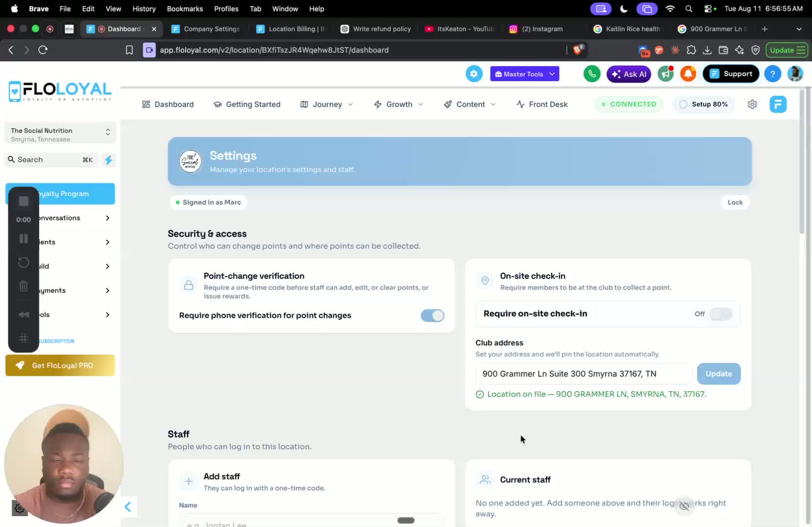812x527 pixels.
Task: Click the FloLoyal logo
Action: click(x=60, y=91)
